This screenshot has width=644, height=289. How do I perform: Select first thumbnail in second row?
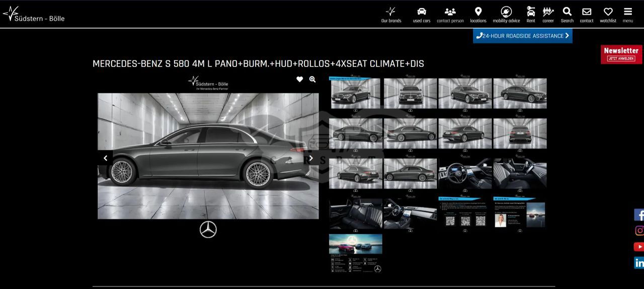click(356, 134)
